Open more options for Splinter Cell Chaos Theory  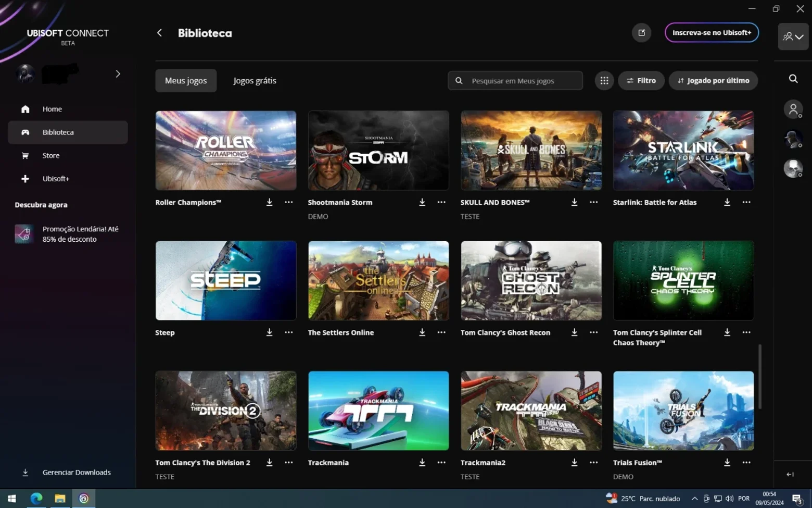point(746,332)
